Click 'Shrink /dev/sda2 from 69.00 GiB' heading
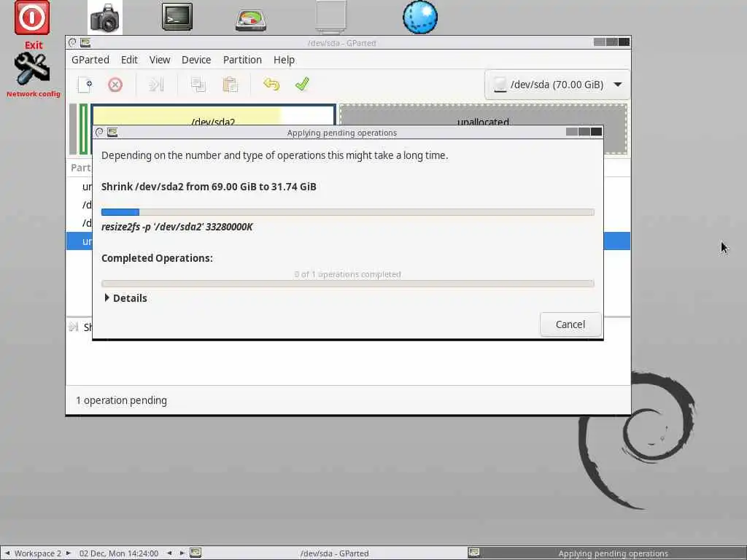The height and width of the screenshot is (560, 747). coord(209,187)
